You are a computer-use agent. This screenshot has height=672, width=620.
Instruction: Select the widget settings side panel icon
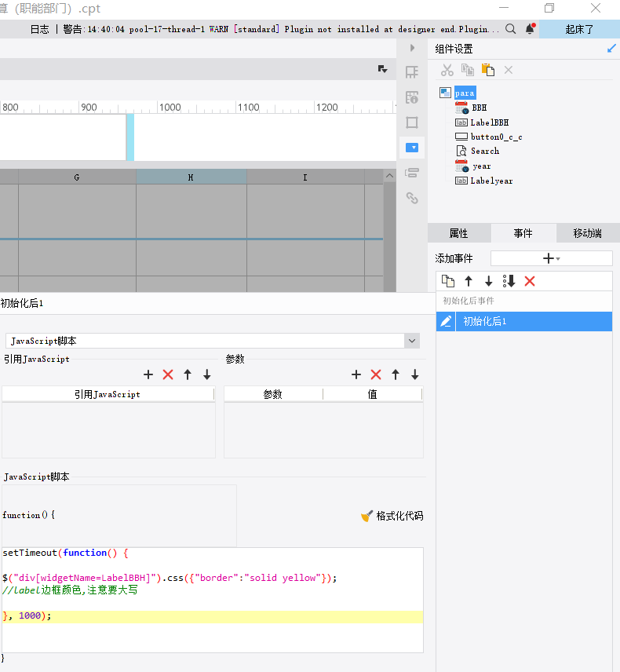point(412,148)
